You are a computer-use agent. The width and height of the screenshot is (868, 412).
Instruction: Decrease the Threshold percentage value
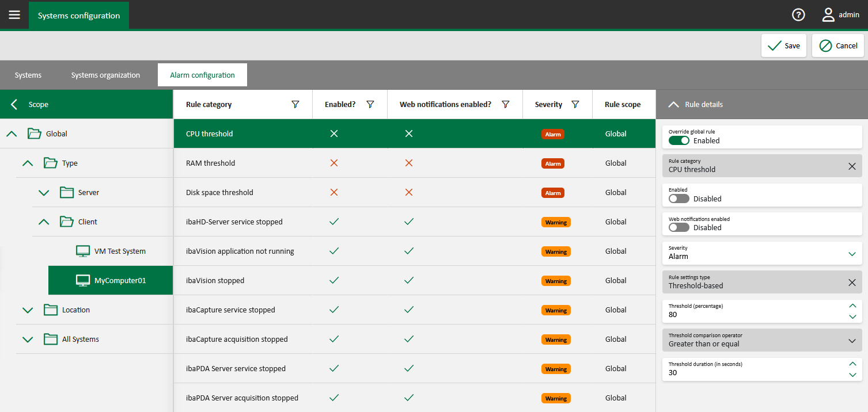[x=852, y=316]
